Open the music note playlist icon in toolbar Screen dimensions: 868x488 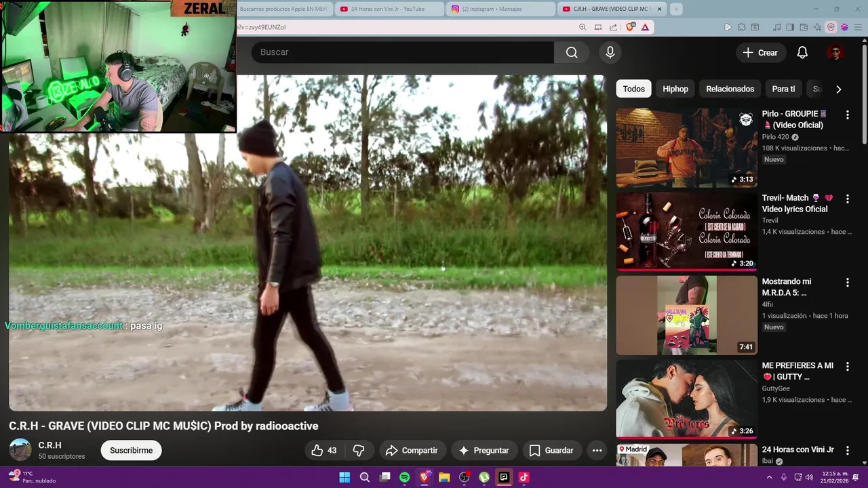(777, 27)
